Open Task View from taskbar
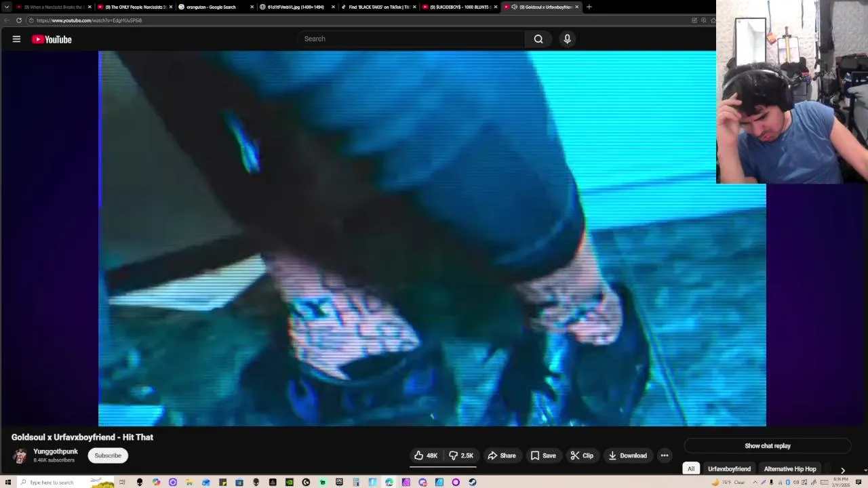 [x=122, y=483]
